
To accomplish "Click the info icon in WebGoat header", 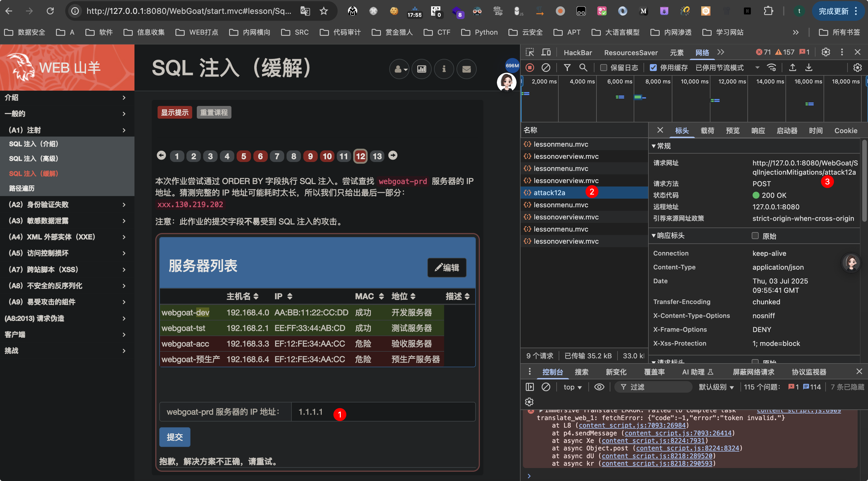I will [x=444, y=69].
